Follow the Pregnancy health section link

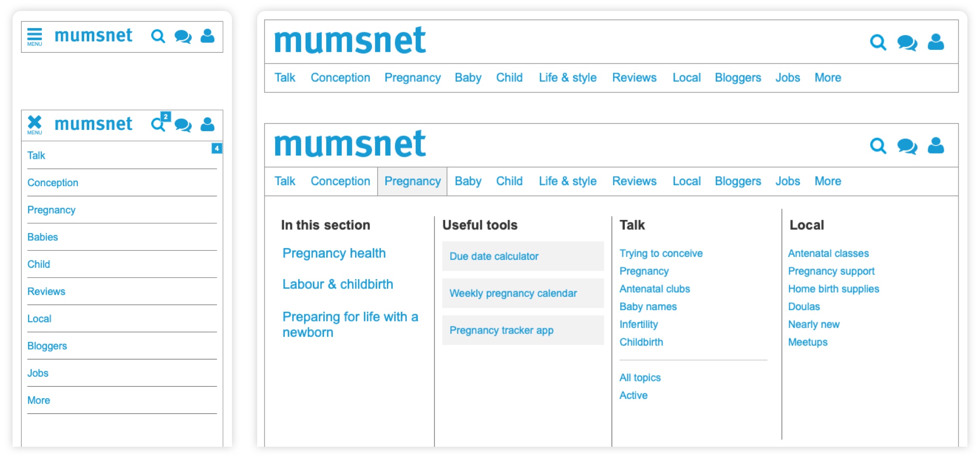(x=334, y=253)
